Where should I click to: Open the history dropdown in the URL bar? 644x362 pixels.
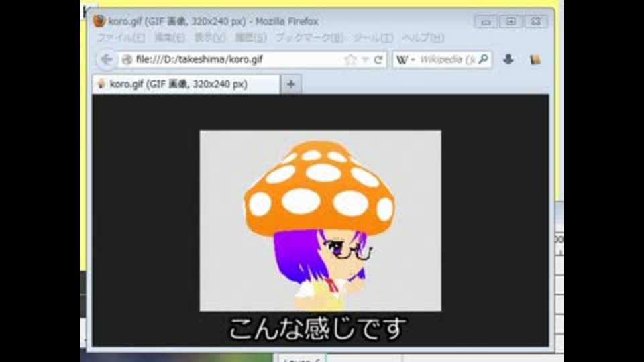(365, 60)
